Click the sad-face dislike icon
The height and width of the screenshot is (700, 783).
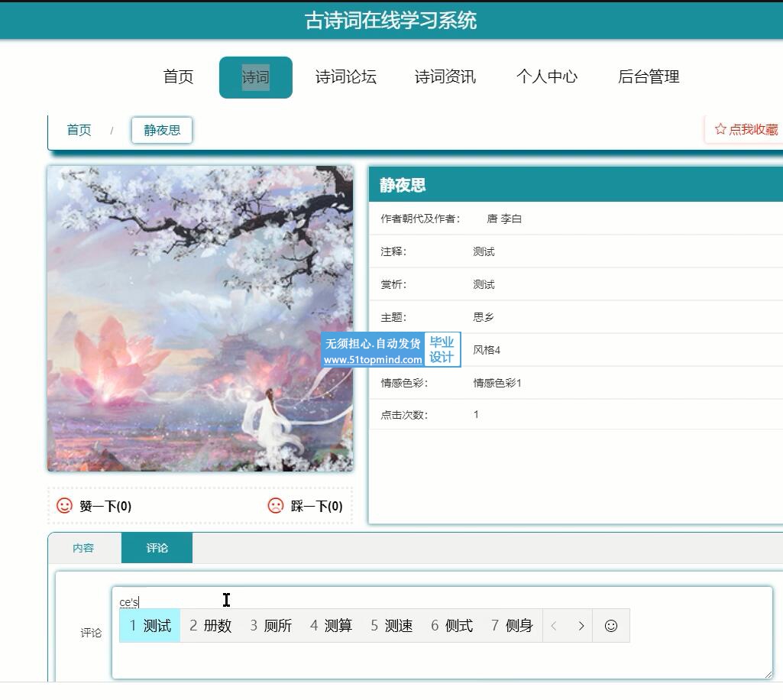pos(276,506)
